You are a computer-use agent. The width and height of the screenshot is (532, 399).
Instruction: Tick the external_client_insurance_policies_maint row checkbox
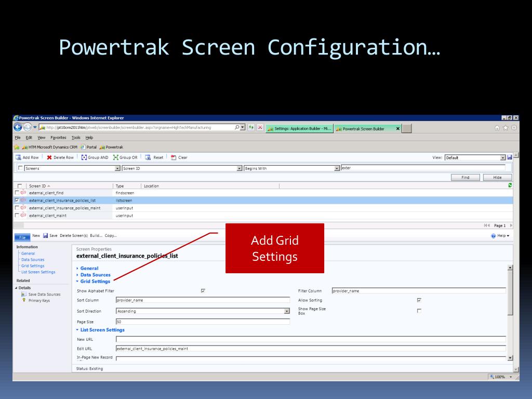pyautogui.click(x=17, y=208)
